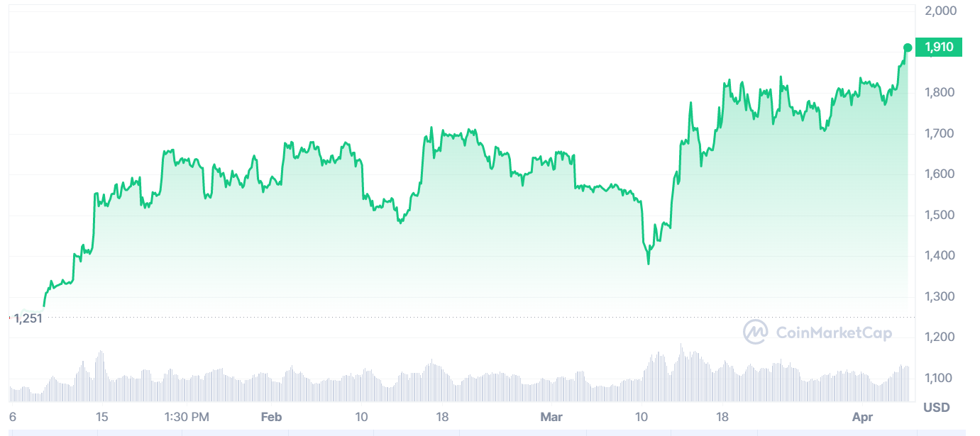Click the 10 date label right after Feb
Screen dimensions: 980x436
click(x=361, y=417)
